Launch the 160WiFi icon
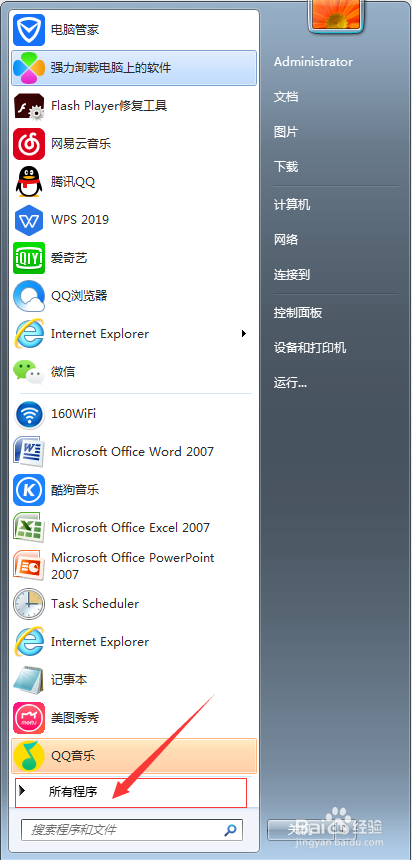The height and width of the screenshot is (860, 412). coord(29,414)
